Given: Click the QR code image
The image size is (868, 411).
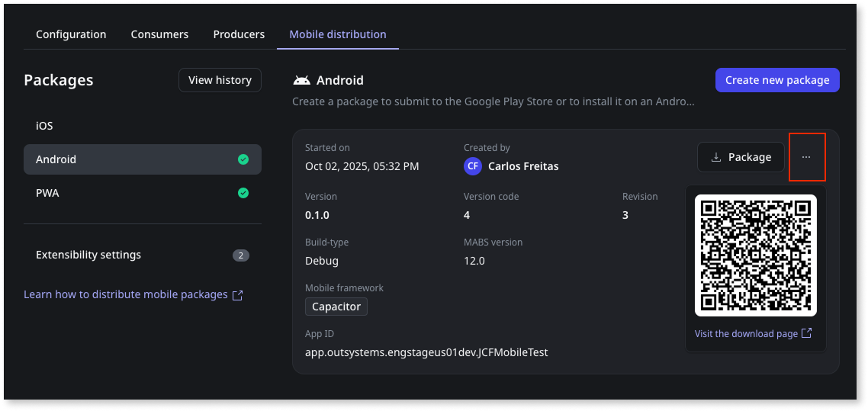Looking at the screenshot, I should tap(755, 255).
